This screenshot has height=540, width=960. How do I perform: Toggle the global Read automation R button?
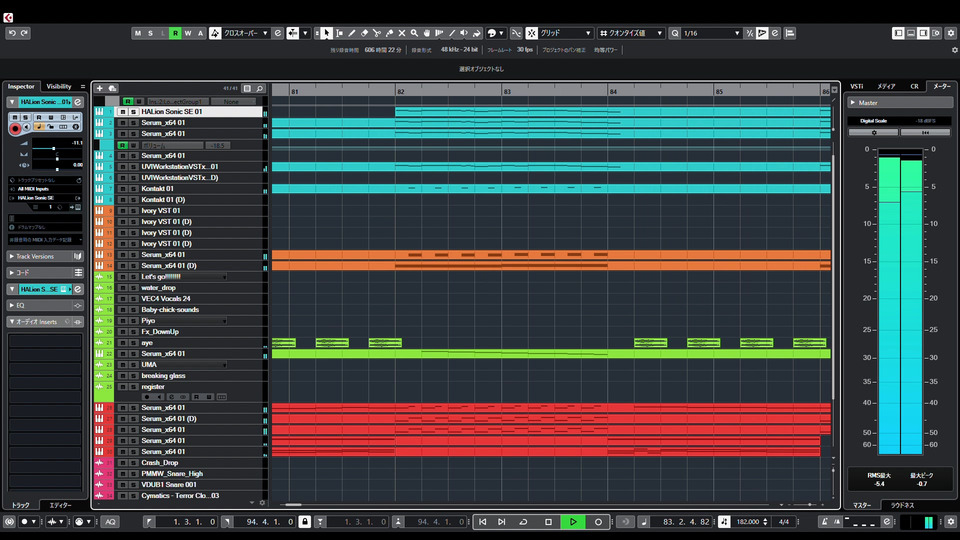pos(175,33)
